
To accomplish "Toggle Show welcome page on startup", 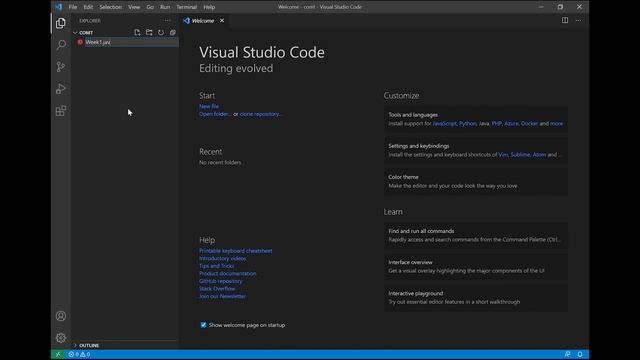I will (203, 325).
